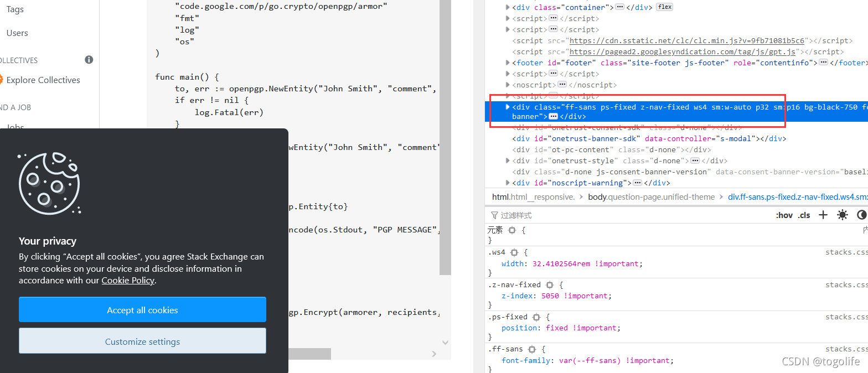868x373 pixels.
Task: Click selector highlighter icon beside .z-nav-fixed rule
Action: (x=550, y=284)
